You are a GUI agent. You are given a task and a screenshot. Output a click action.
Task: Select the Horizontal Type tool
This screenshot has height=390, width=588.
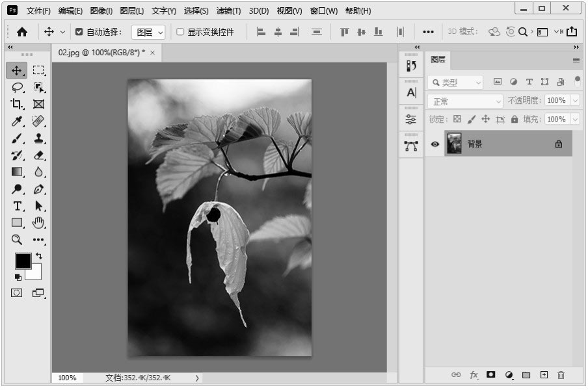(17, 205)
